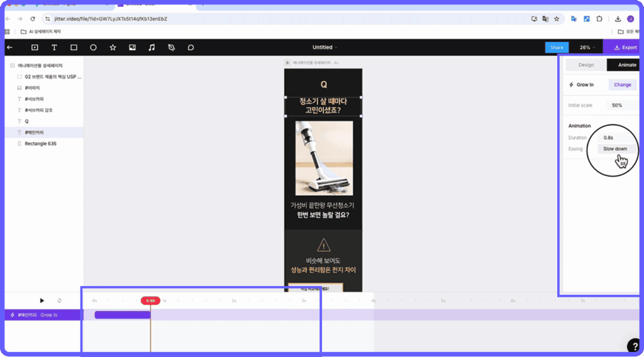Select the Rectangle shape tool
This screenshot has height=357, width=644.
[x=74, y=47]
